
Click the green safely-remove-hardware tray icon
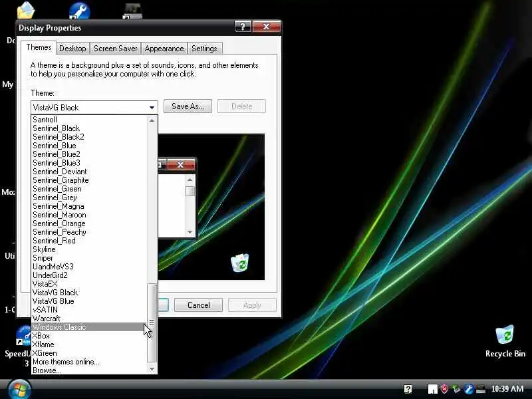click(456, 388)
